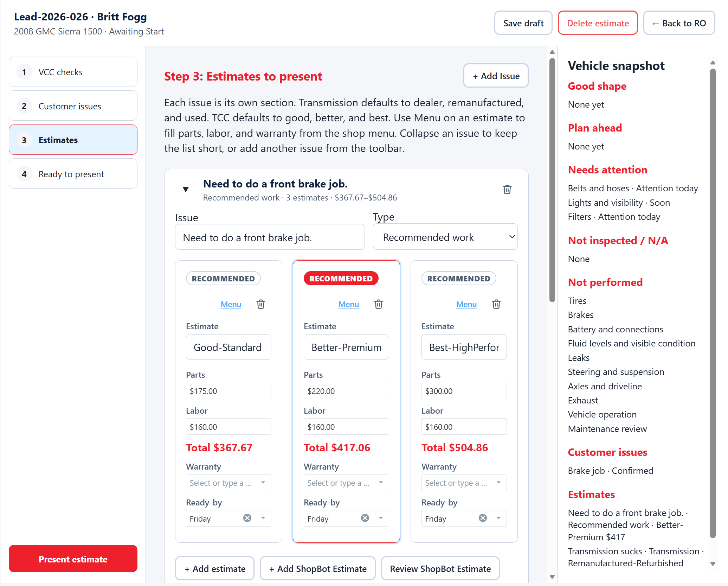Click the Vehicle snapshot panel scrollbar
Image resolution: width=728 pixels, height=586 pixels.
tap(713, 304)
